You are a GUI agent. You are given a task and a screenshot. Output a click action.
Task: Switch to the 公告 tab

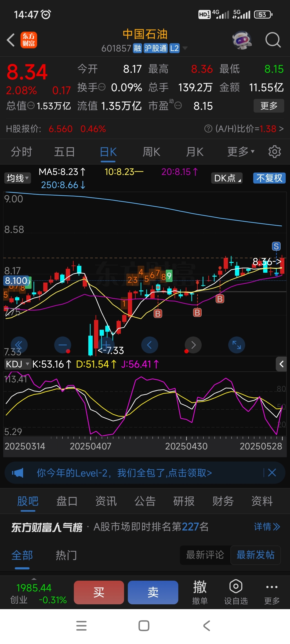(145, 501)
